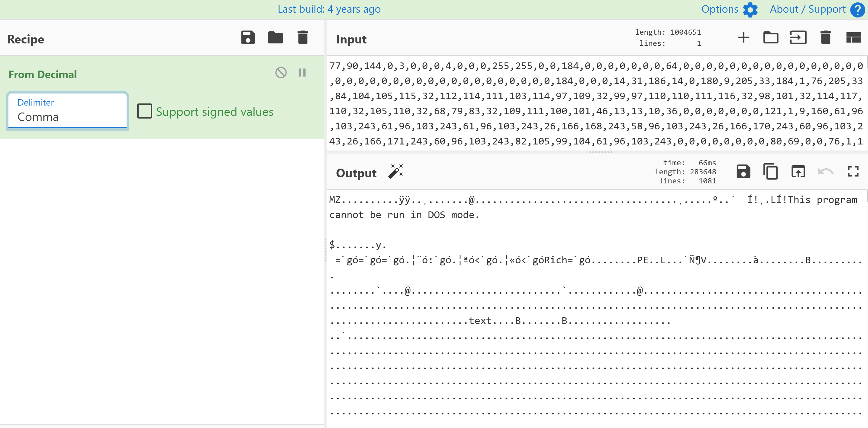The width and height of the screenshot is (868, 428).
Task: Clear the input text
Action: click(x=825, y=37)
